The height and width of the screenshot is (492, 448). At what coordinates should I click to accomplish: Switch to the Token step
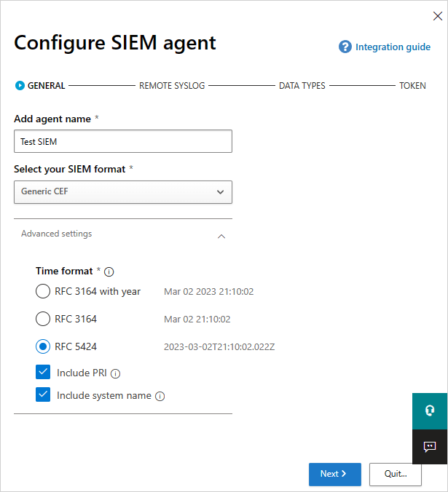(412, 86)
